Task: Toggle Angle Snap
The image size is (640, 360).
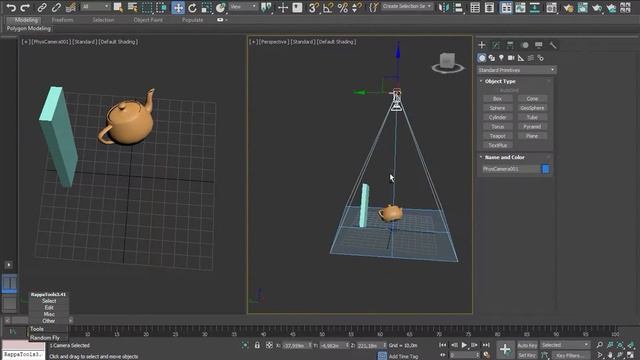Action: pos(328,7)
